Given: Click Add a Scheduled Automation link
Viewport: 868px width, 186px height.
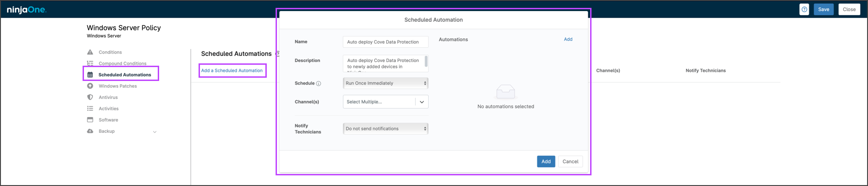Looking at the screenshot, I should (232, 71).
